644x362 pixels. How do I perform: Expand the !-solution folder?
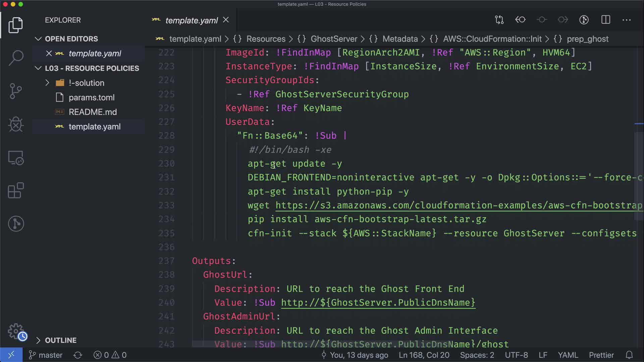(47, 83)
